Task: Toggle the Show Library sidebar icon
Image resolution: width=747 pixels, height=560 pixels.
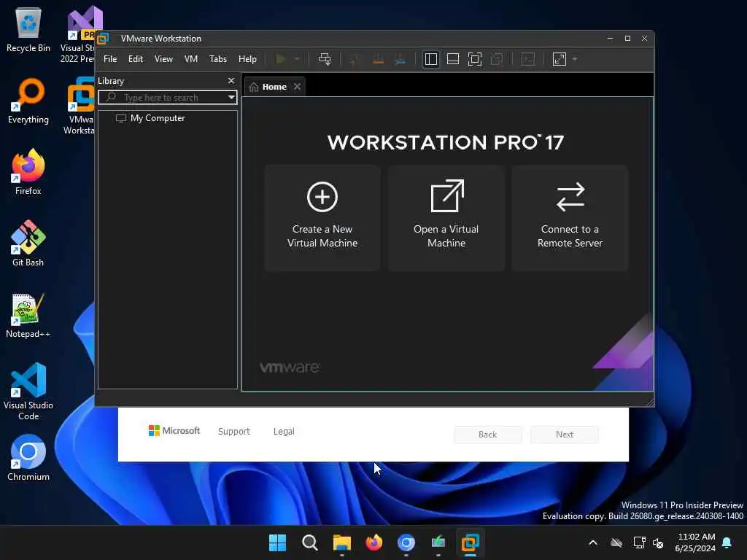Action: (431, 59)
